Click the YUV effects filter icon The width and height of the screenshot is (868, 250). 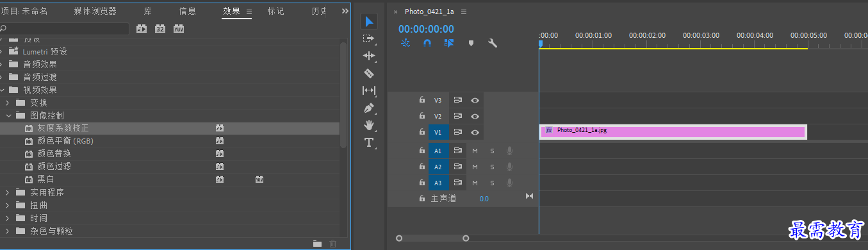[179, 29]
